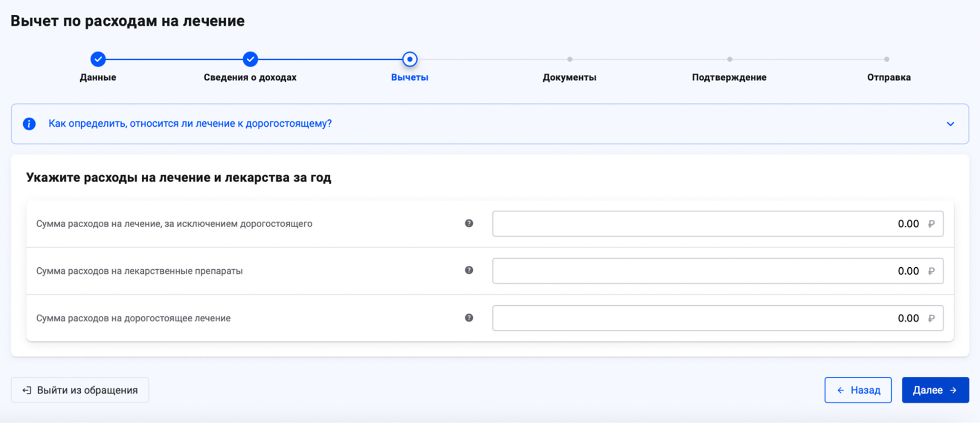Focus the medicines expenses amount field
Image resolution: width=980 pixels, height=423 pixels.
click(x=718, y=271)
